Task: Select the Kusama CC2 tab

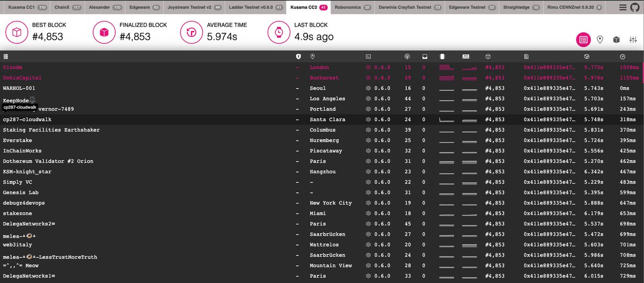Action: (309, 8)
